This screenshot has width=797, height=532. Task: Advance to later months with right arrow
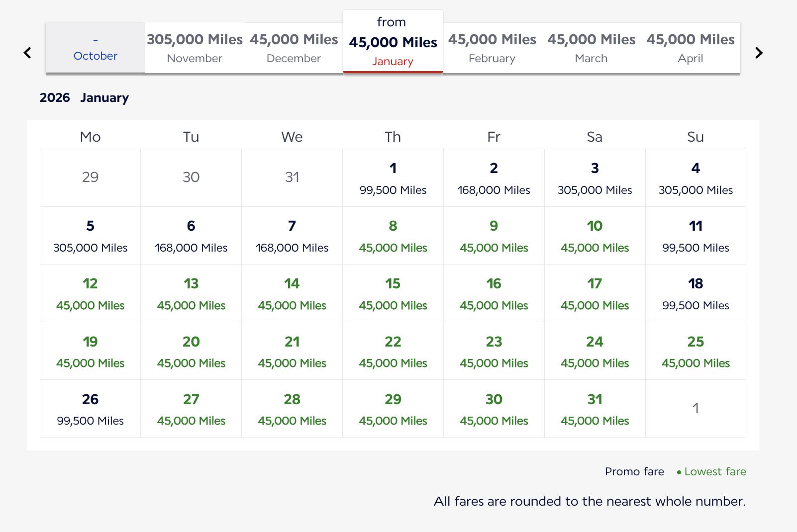(759, 53)
